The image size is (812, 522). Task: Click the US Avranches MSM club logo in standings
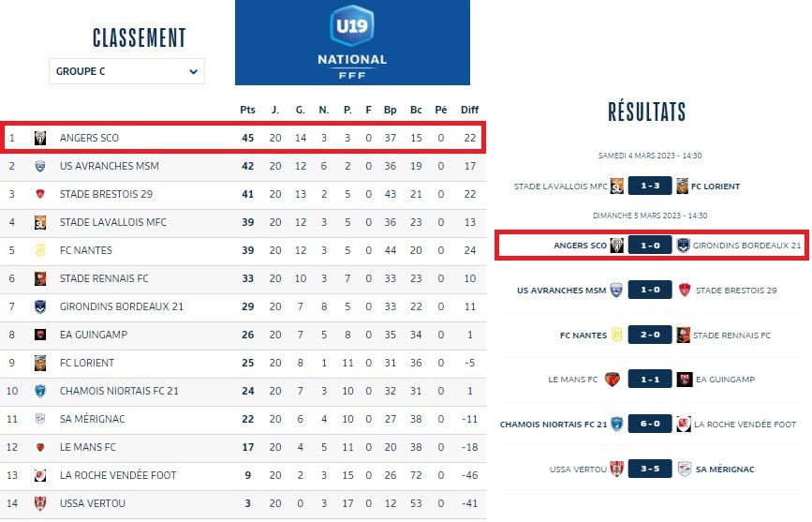click(40, 166)
